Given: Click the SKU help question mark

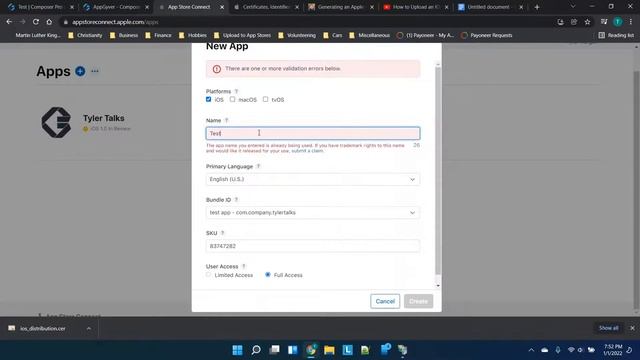Looking at the screenshot, I should pyautogui.click(x=222, y=233).
